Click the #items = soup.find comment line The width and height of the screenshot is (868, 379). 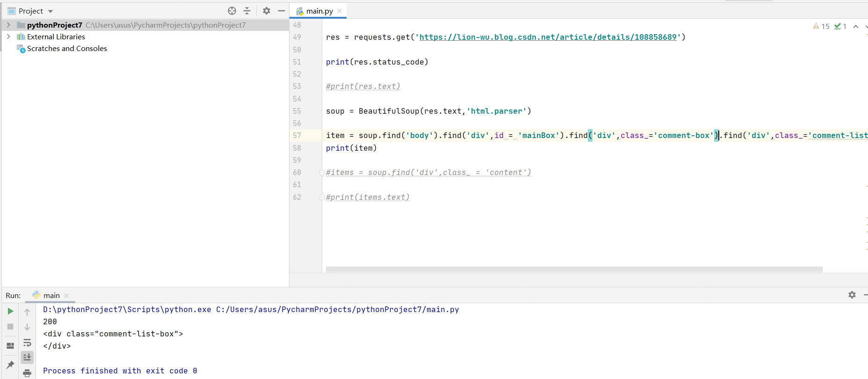[x=428, y=173]
